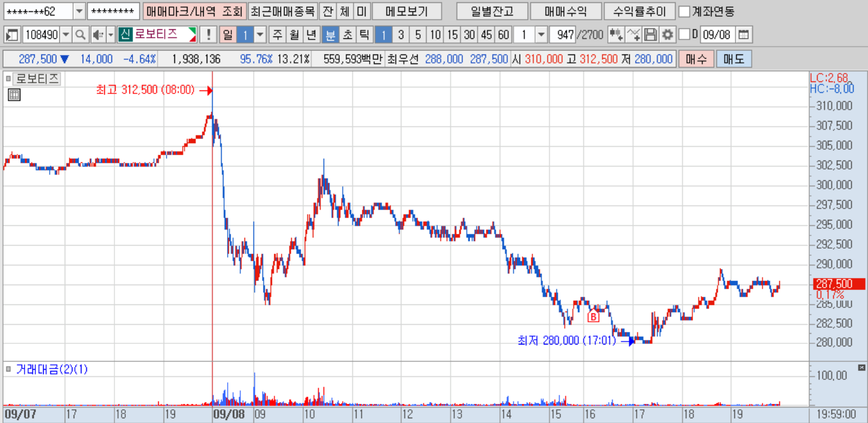The image size is (868, 423).
Task: Click the speaker sound alert icon
Action: click(x=98, y=35)
